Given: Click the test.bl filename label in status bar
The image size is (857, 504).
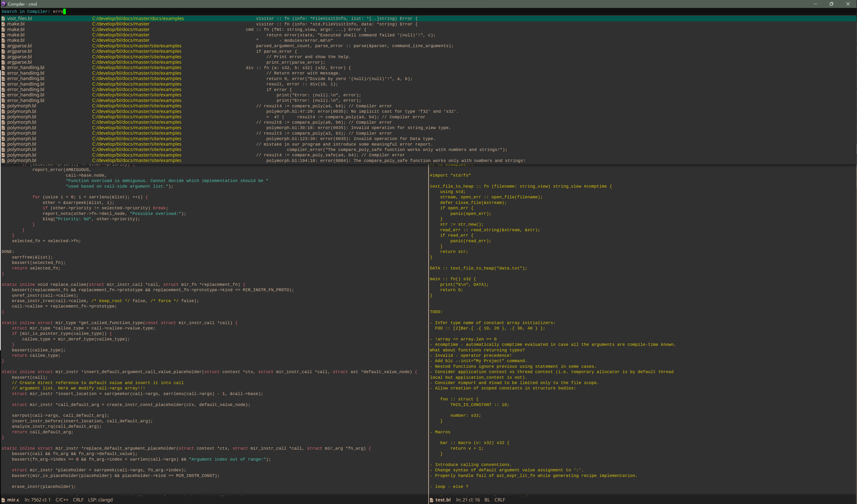Looking at the screenshot, I should click(x=443, y=500).
